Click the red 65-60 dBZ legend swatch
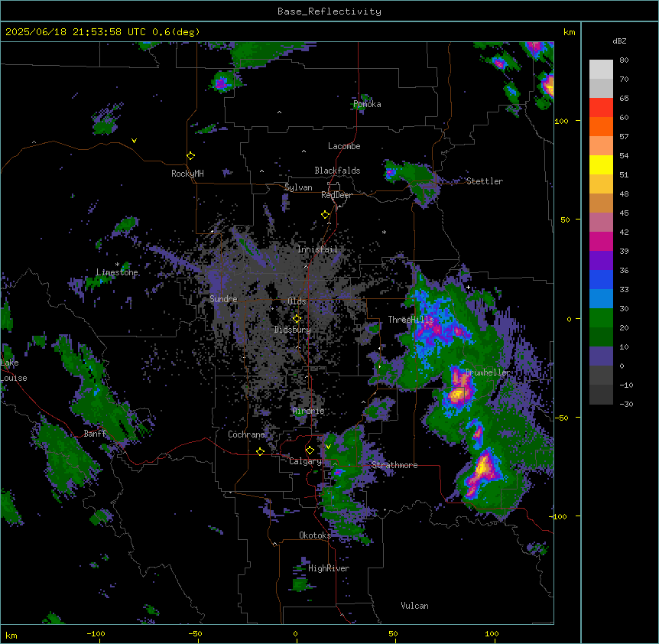This screenshot has height=644, width=659. click(601, 108)
